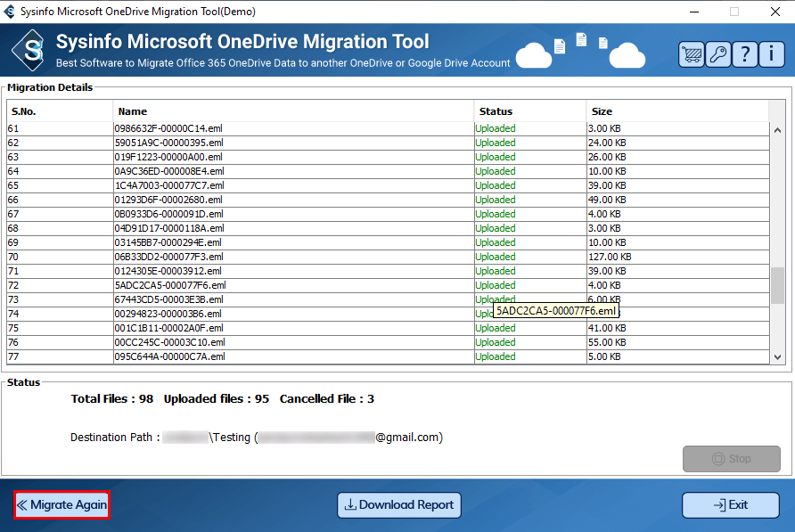
Task: Click the shopping cart buy icon
Action: point(692,53)
